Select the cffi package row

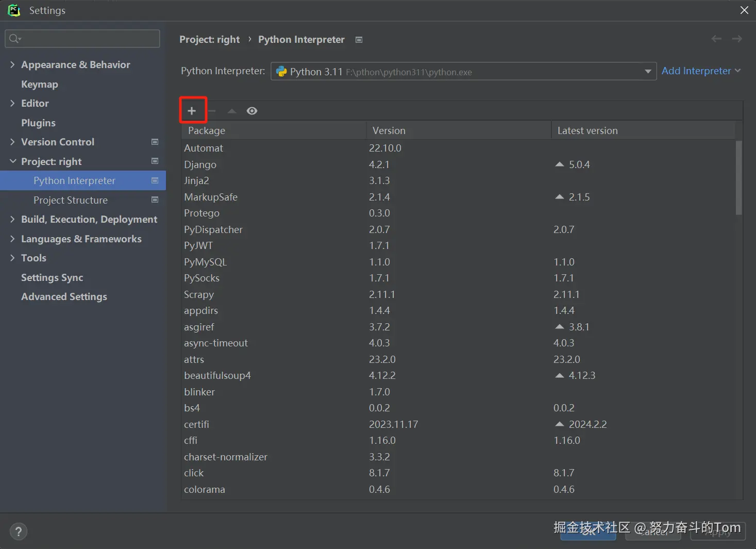pyautogui.click(x=459, y=440)
